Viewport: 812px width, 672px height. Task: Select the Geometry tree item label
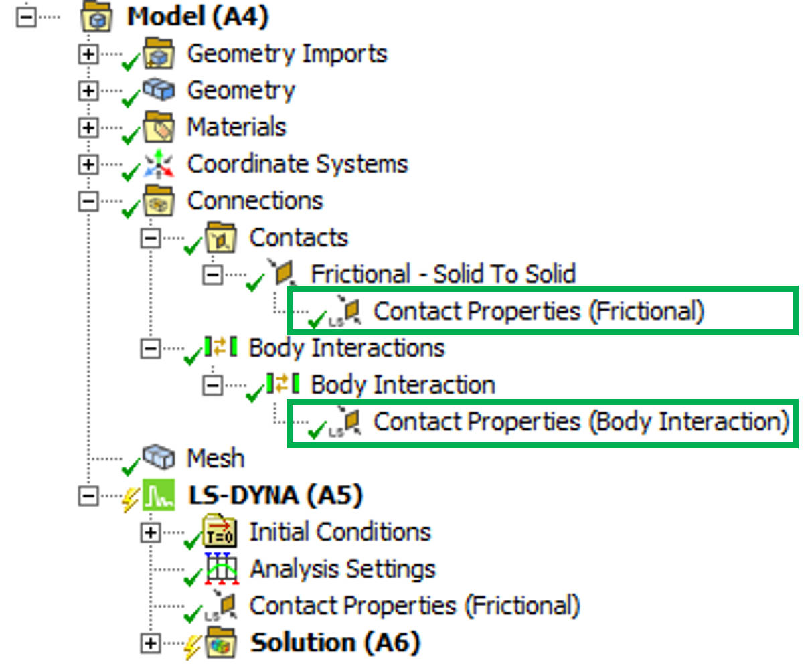[x=240, y=90]
